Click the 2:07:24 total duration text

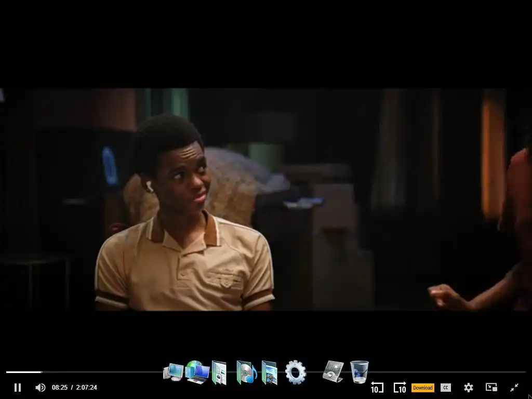(87, 388)
